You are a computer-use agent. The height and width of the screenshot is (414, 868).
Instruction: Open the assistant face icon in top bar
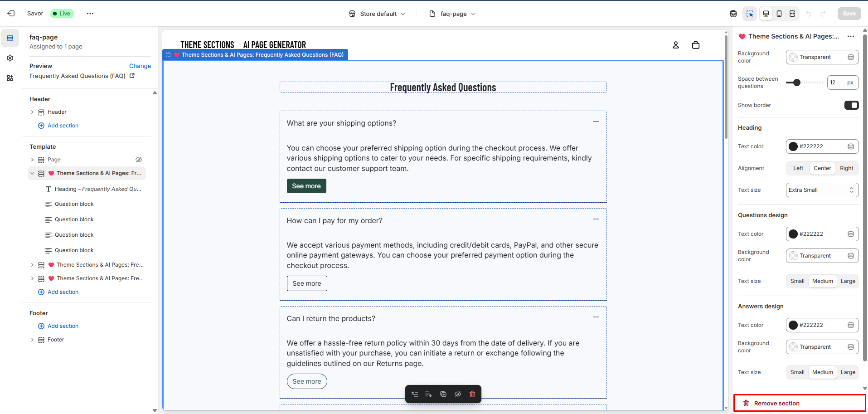[733, 14]
